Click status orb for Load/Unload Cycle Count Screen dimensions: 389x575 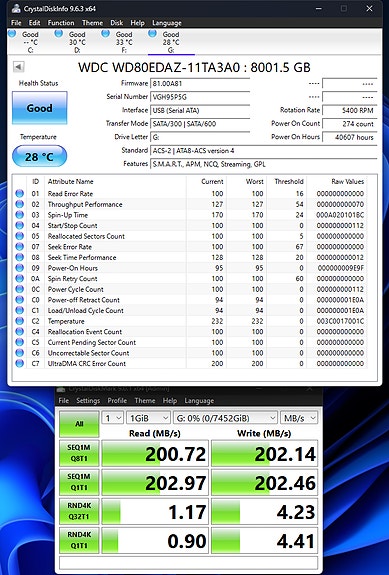[x=19, y=311]
